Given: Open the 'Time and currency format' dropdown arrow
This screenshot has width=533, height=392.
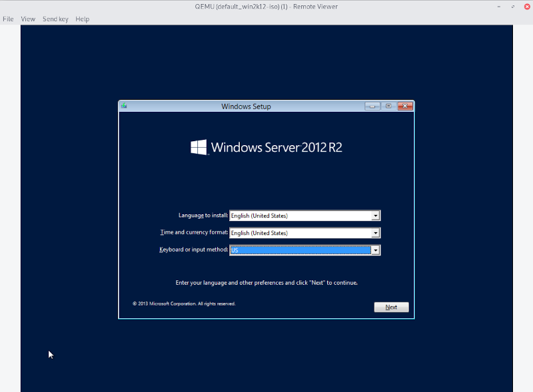Looking at the screenshot, I should coord(375,232).
